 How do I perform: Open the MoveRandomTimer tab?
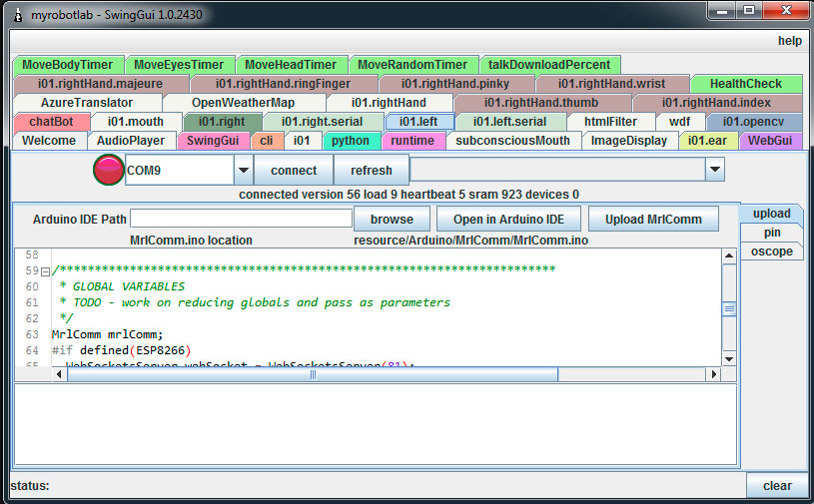412,65
